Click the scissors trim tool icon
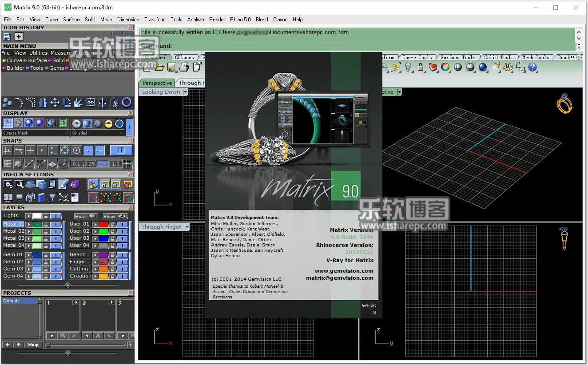 115,103
